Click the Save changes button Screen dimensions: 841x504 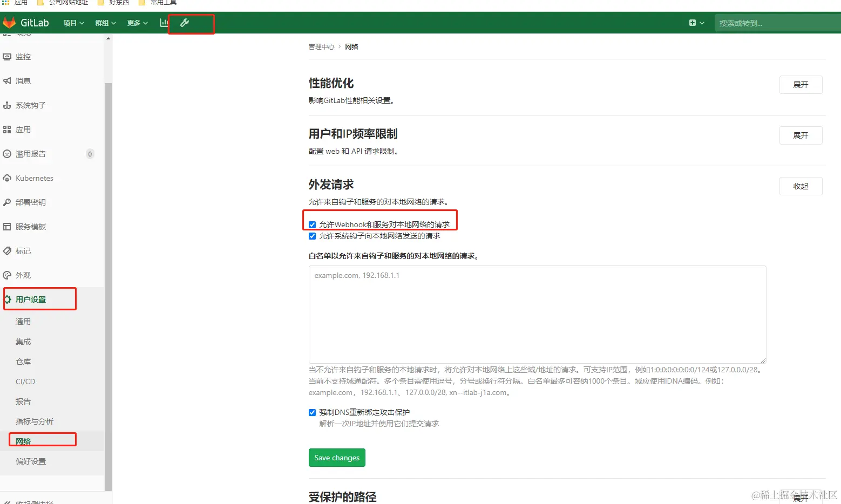pyautogui.click(x=337, y=458)
